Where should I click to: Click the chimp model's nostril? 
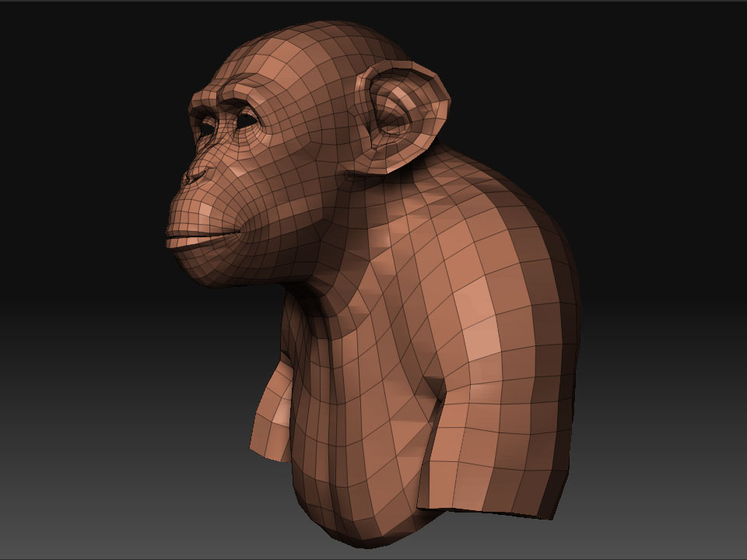point(196,175)
